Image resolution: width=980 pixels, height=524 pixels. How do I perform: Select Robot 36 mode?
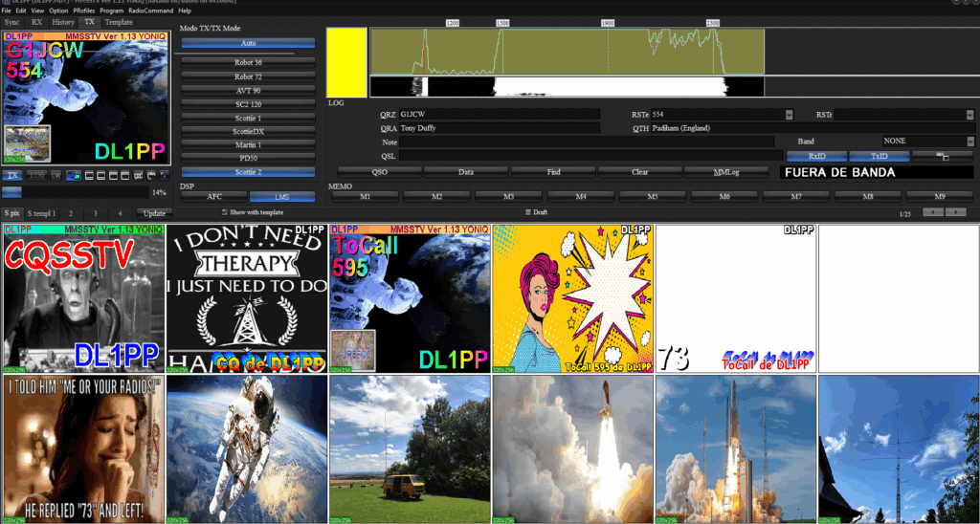tap(248, 62)
